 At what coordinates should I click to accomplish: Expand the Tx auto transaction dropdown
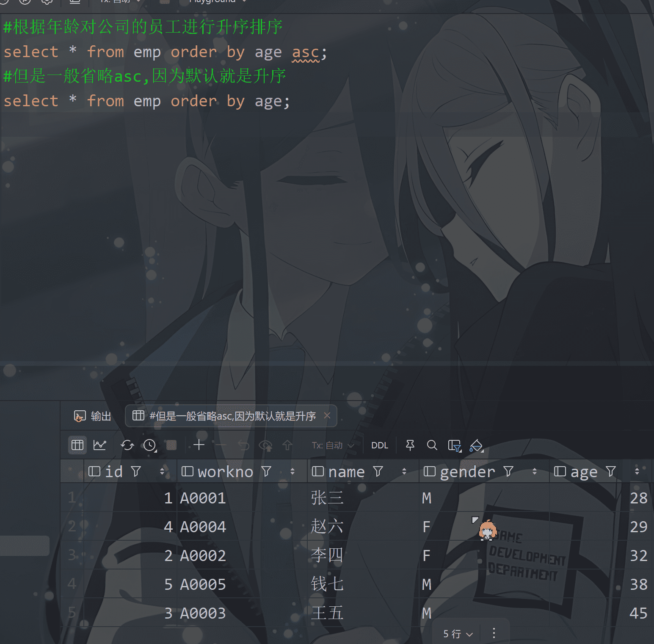point(333,445)
